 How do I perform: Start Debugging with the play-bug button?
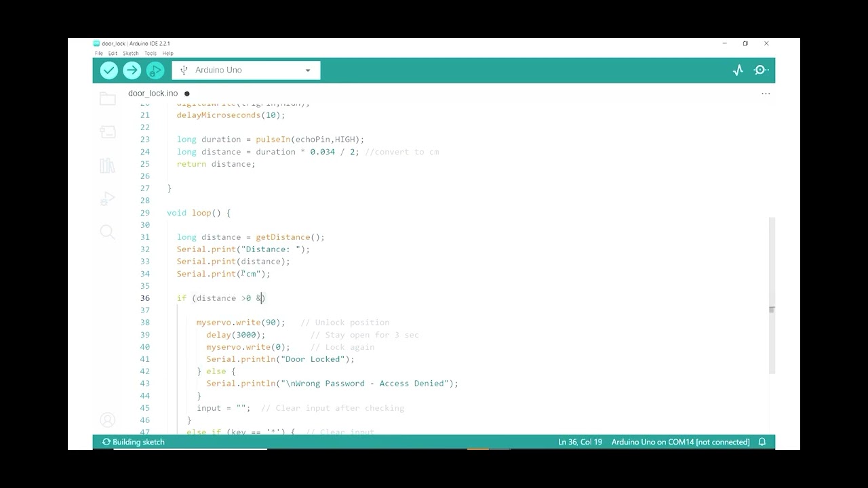[155, 70]
